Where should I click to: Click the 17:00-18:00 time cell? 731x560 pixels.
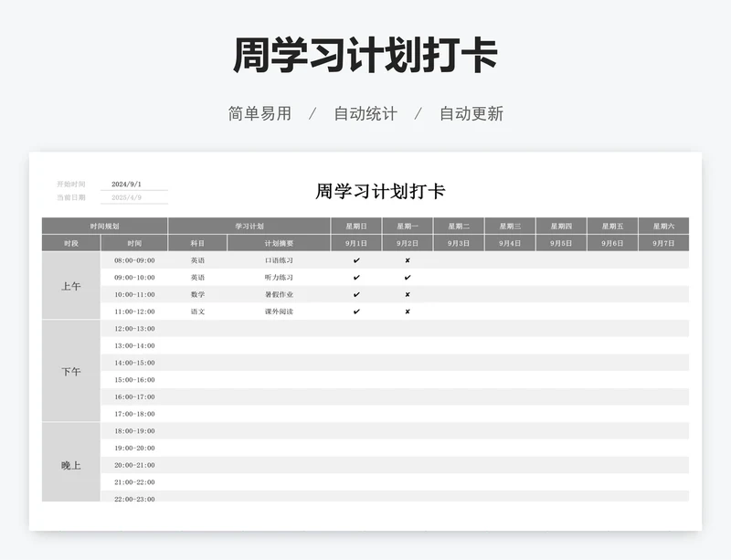pos(134,414)
